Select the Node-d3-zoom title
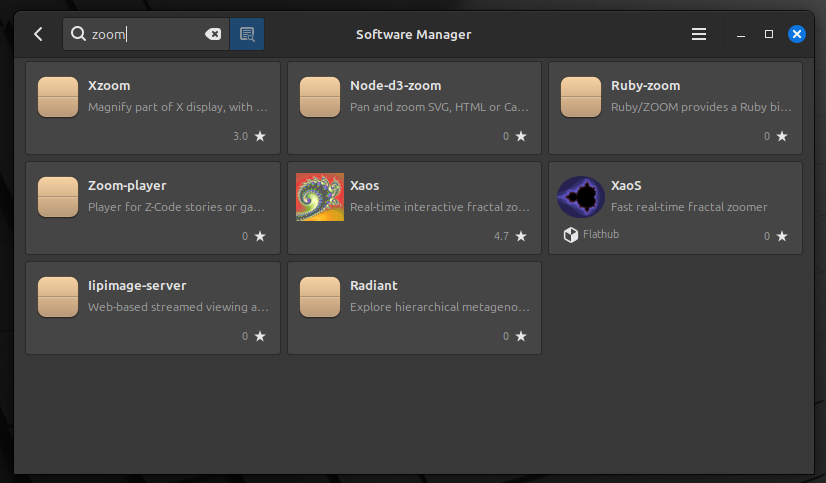 tap(396, 85)
